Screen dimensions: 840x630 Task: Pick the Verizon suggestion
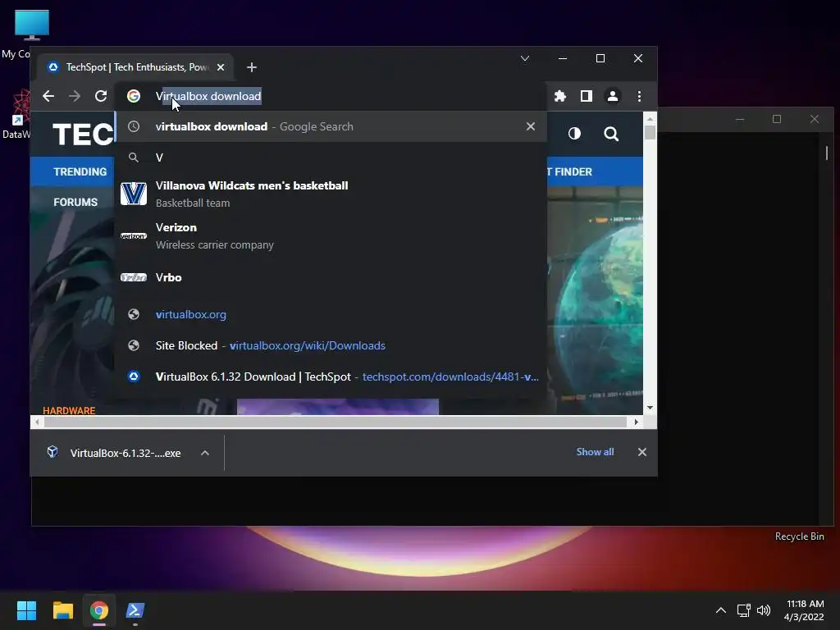click(x=331, y=235)
